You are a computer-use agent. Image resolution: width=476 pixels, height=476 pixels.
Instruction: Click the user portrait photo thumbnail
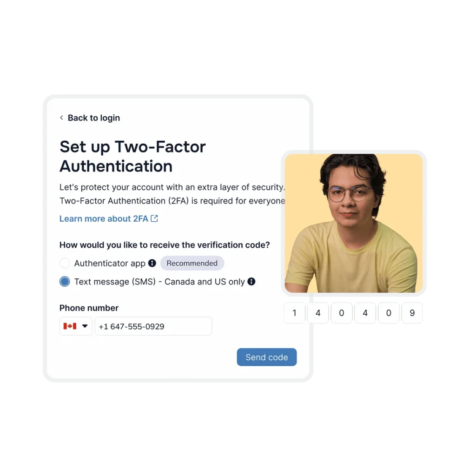[x=354, y=223]
